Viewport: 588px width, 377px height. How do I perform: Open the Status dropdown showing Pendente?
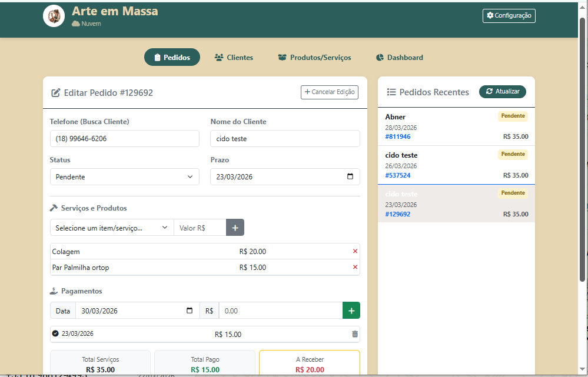click(124, 177)
